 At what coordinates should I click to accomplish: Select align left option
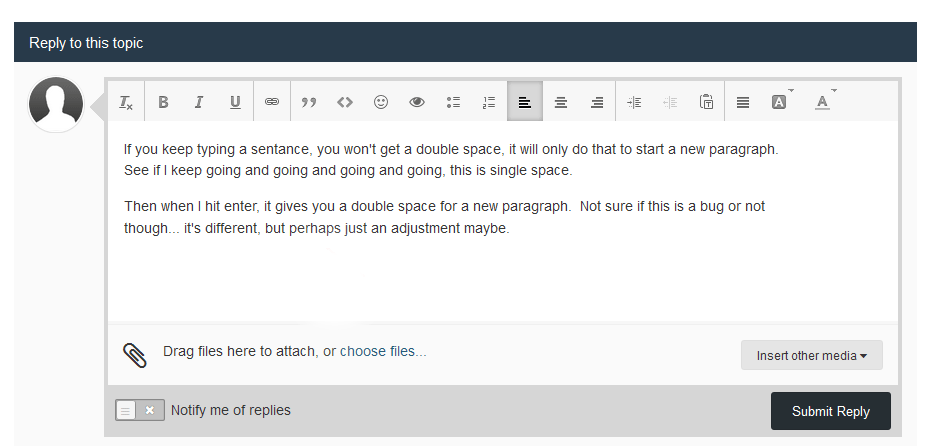tap(525, 102)
